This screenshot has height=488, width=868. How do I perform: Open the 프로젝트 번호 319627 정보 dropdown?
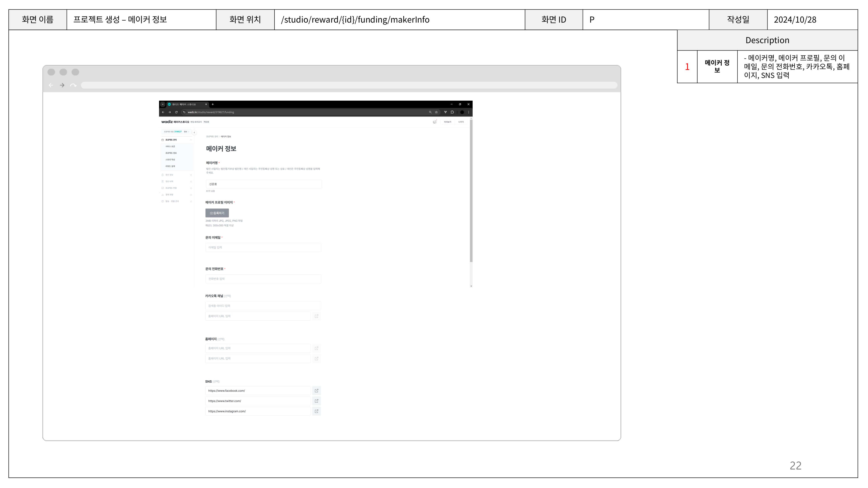coord(186,132)
